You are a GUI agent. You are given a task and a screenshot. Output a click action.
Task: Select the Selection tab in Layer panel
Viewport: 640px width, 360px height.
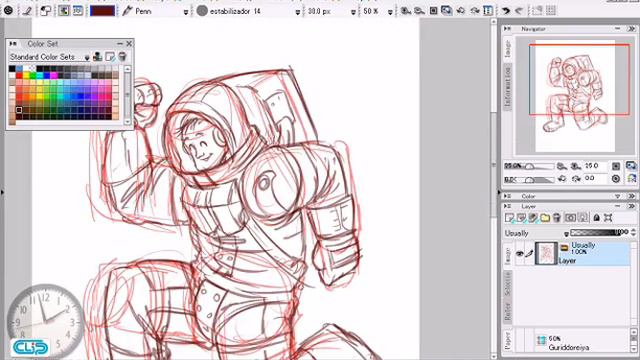click(508, 284)
